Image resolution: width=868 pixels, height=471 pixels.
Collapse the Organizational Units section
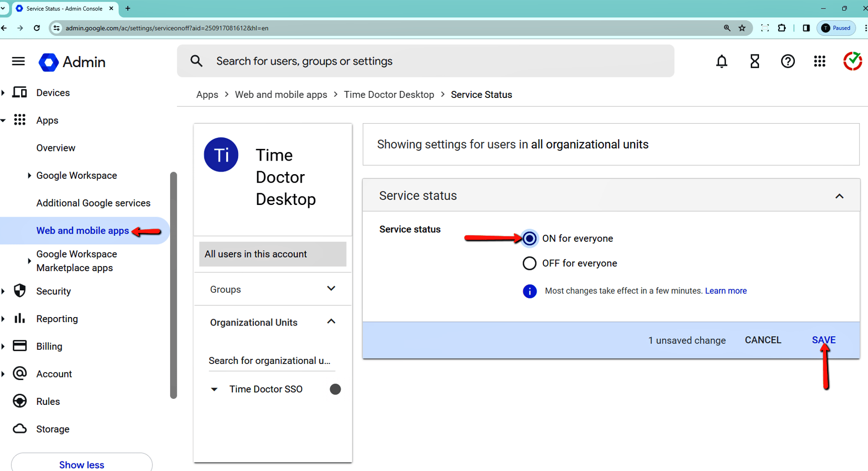click(x=331, y=322)
